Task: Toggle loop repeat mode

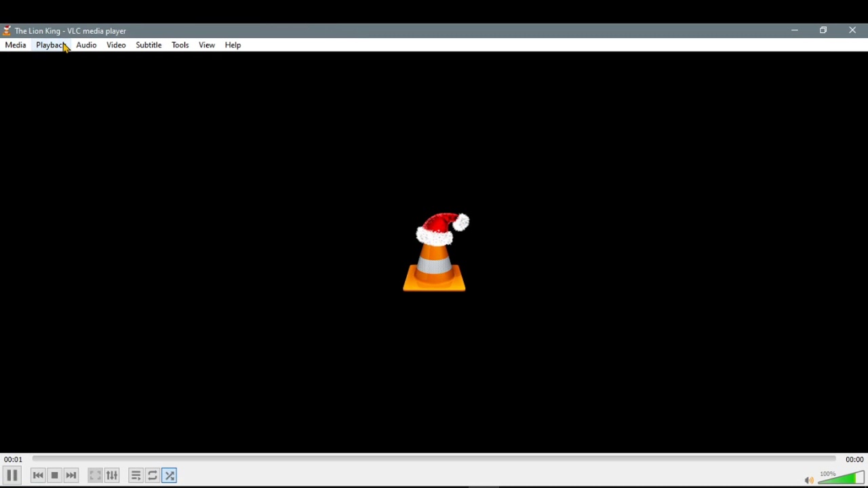Action: (153, 476)
